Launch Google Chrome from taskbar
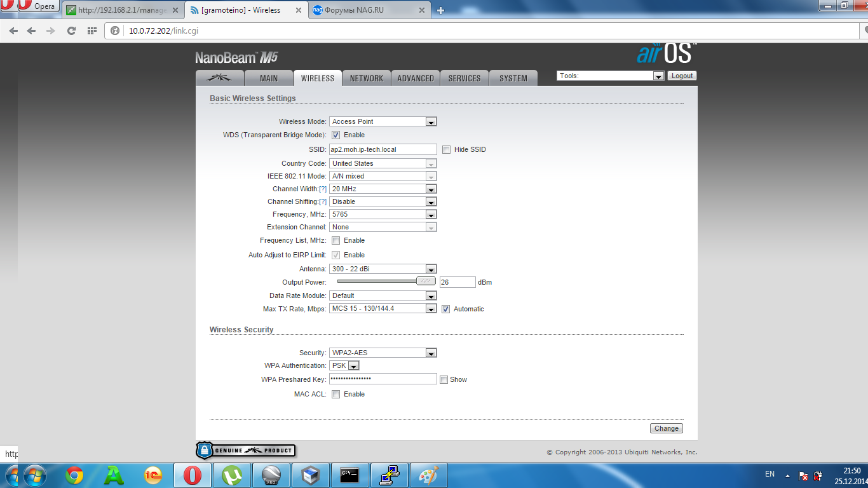 [x=74, y=475]
